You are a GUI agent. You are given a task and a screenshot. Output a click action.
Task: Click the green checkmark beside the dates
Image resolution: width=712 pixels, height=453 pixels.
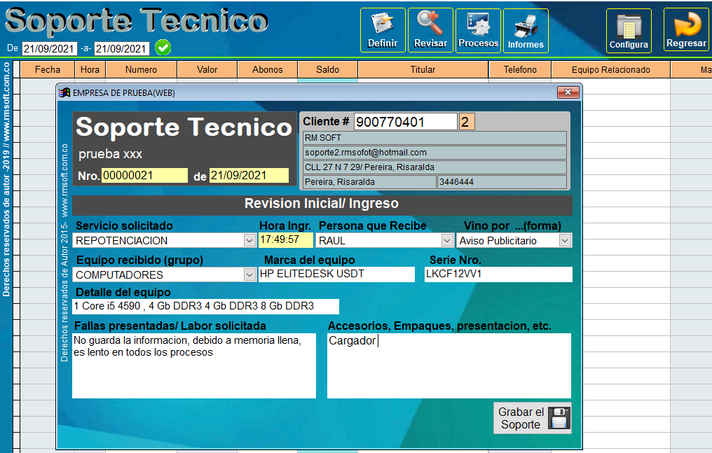coord(163,48)
